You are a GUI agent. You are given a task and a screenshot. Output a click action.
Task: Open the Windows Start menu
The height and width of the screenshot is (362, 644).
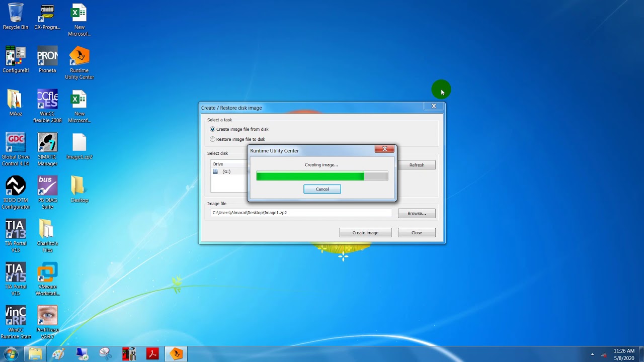[x=11, y=354]
